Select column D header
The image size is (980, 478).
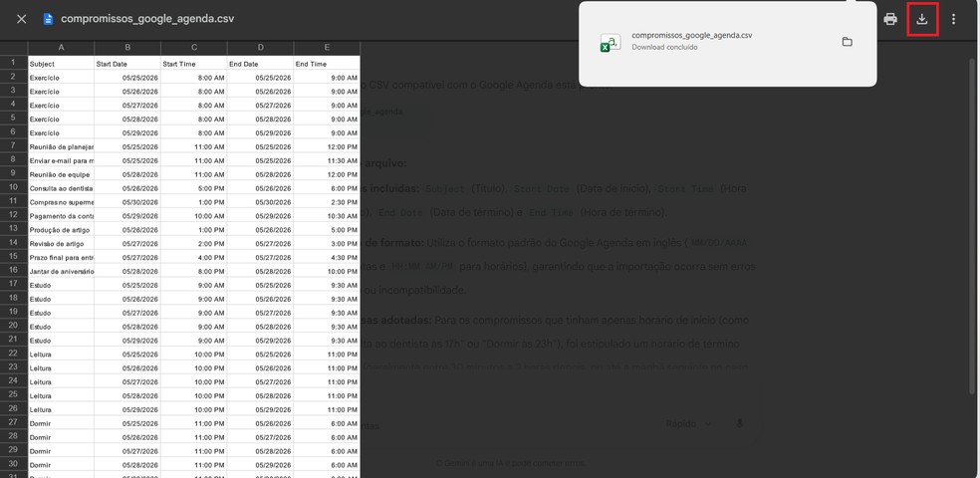(x=261, y=48)
